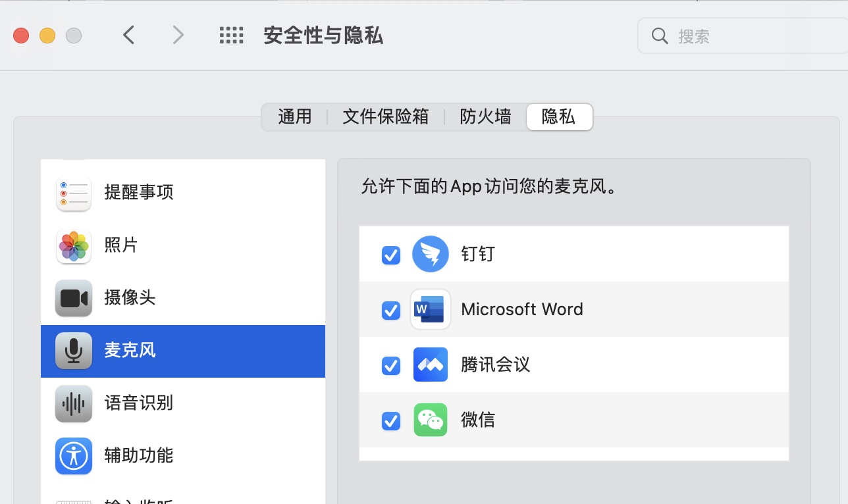Minimize the window with yellow button
Image resolution: width=848 pixels, height=504 pixels.
click(47, 36)
